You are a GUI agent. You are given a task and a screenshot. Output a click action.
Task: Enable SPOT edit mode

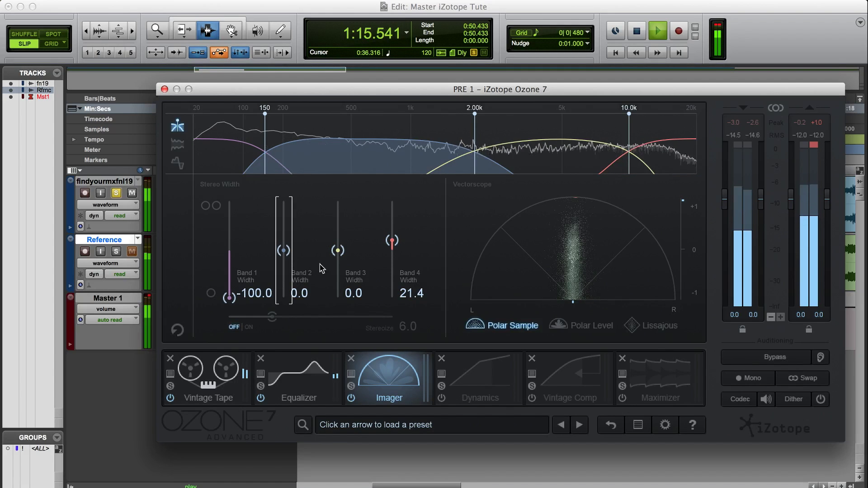(x=53, y=34)
